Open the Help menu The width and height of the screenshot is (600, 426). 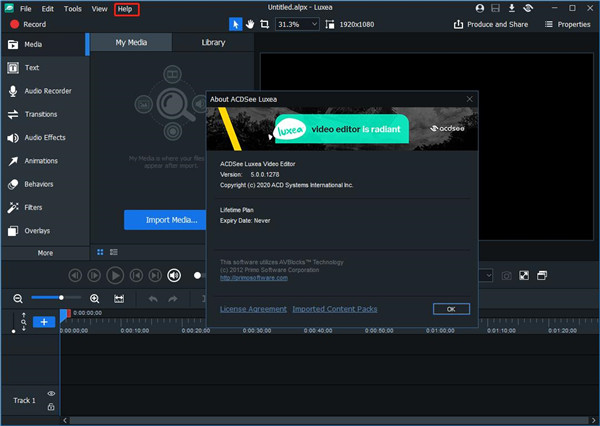(x=125, y=9)
